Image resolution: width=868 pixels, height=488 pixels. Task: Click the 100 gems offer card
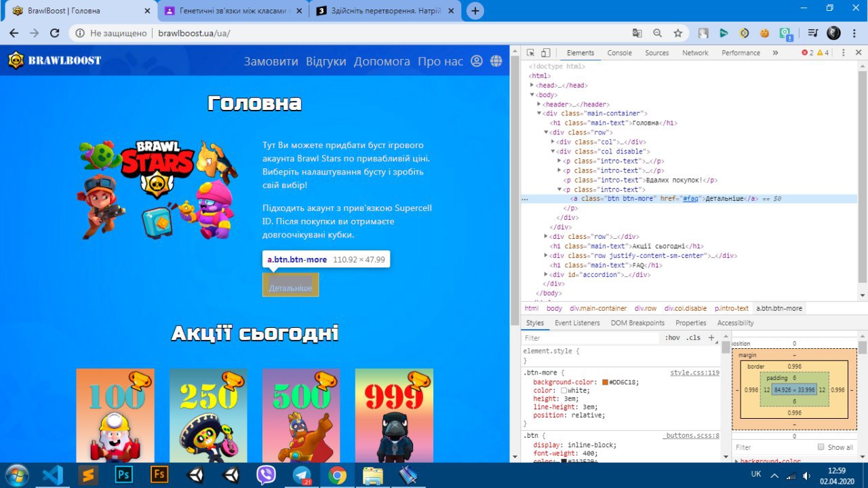tap(115, 415)
